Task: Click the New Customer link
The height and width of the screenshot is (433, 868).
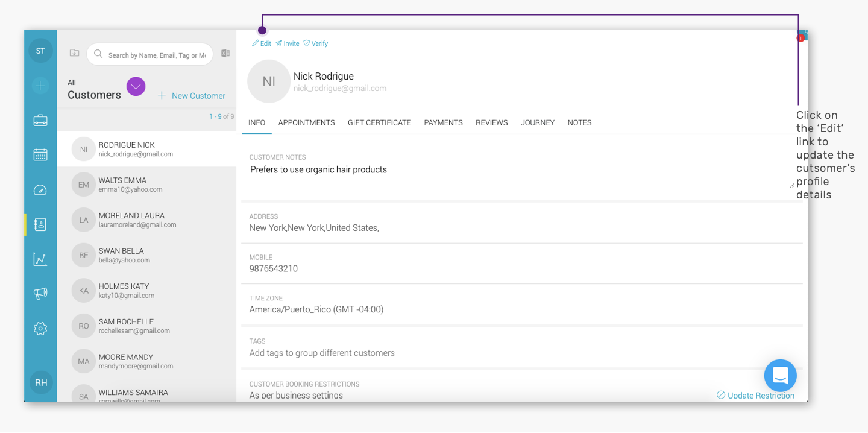Action: (x=192, y=95)
